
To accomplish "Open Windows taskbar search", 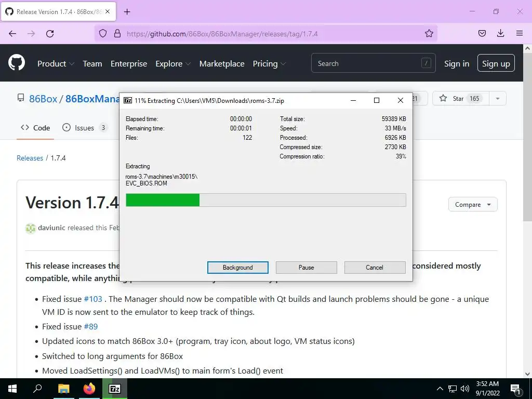I will pos(37,388).
